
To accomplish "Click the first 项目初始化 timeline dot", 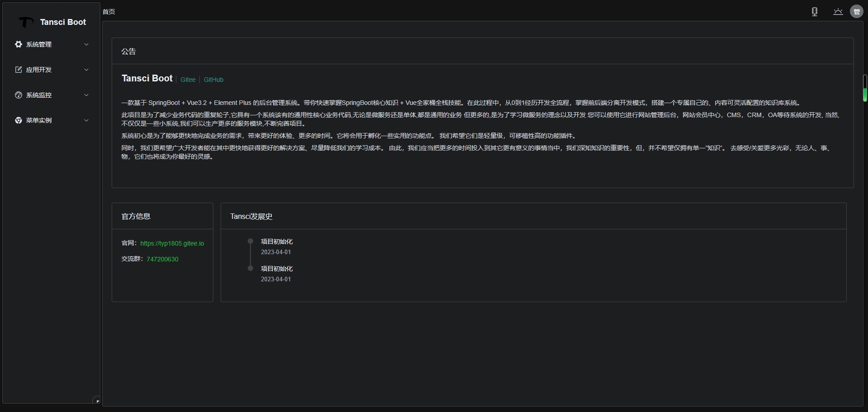I will 250,241.
